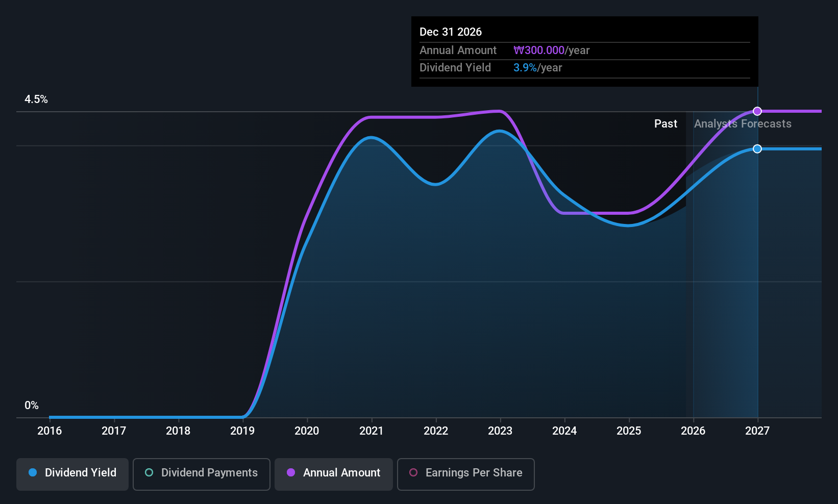This screenshot has width=838, height=504.
Task: Toggle the Annual Amount series visibility
Action: pyautogui.click(x=334, y=473)
